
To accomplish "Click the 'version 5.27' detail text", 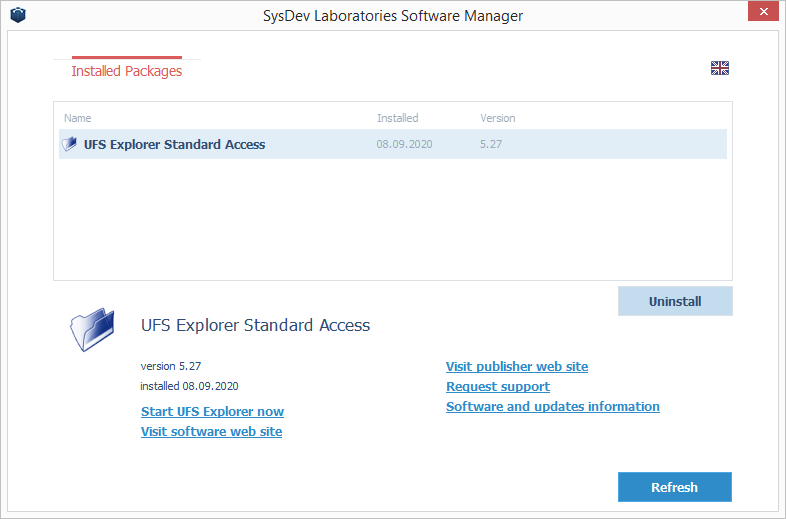I will (171, 366).
